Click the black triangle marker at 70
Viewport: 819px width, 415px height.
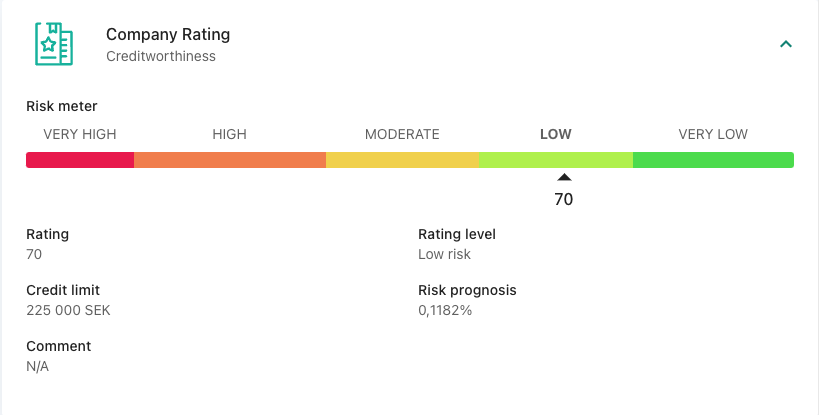(564, 178)
